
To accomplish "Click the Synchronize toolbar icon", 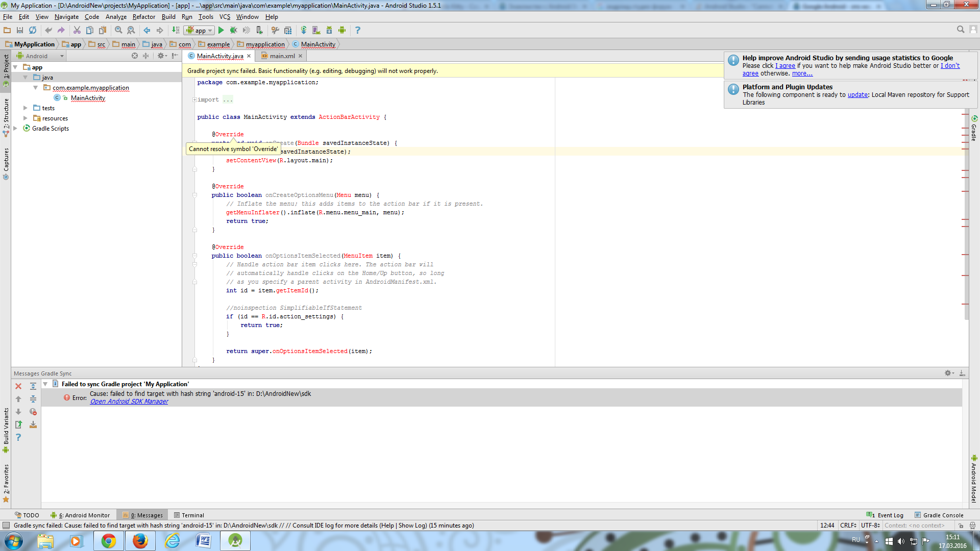I will coord(33,31).
